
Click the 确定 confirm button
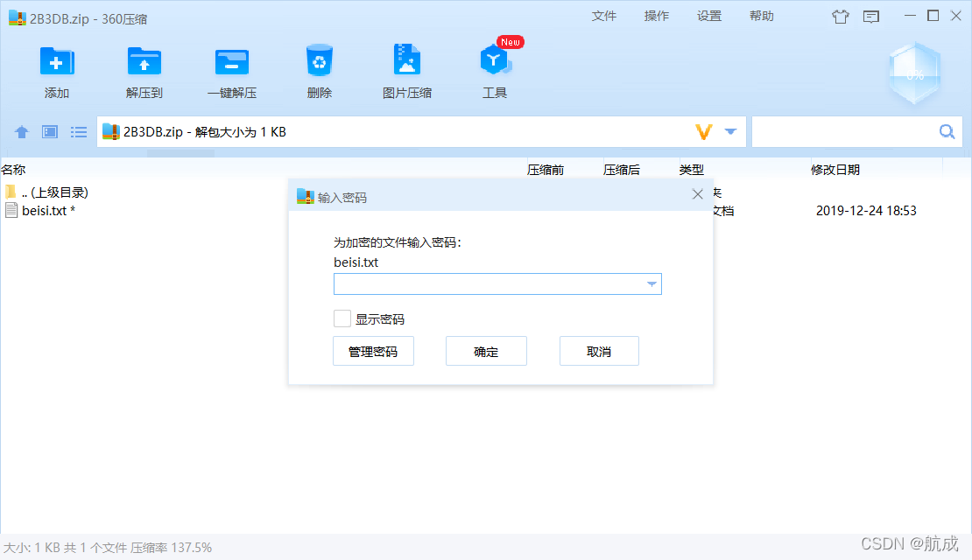[x=486, y=350]
